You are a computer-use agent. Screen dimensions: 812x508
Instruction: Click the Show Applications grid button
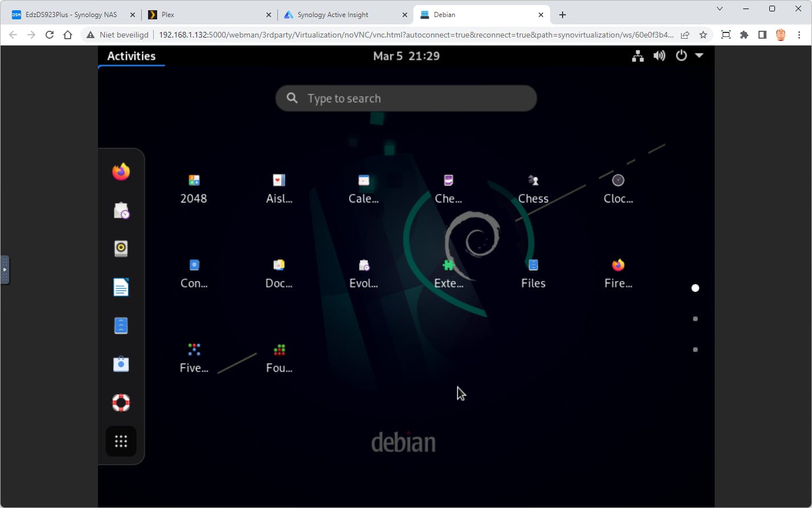[121, 441]
